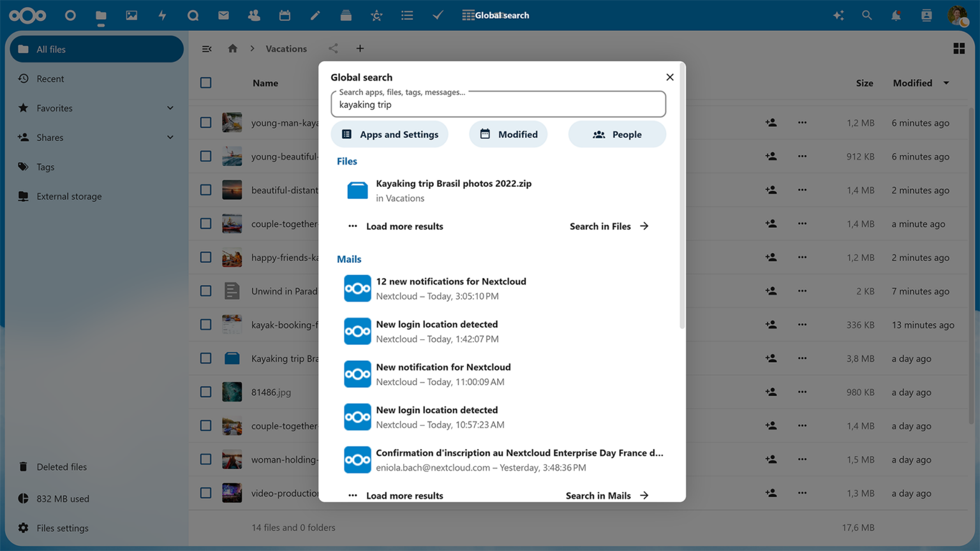Expand the Shares section chevron
Screen dimensions: 980x551
(170, 138)
